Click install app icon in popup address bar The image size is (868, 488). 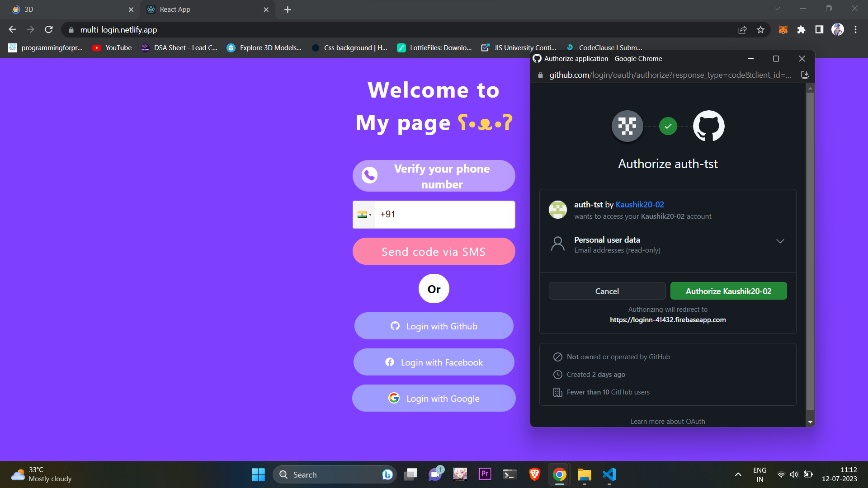805,75
